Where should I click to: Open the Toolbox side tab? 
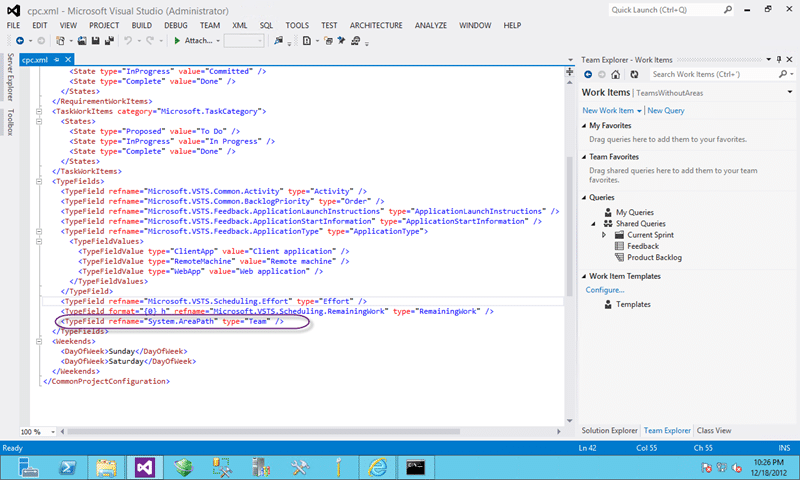pos(11,122)
